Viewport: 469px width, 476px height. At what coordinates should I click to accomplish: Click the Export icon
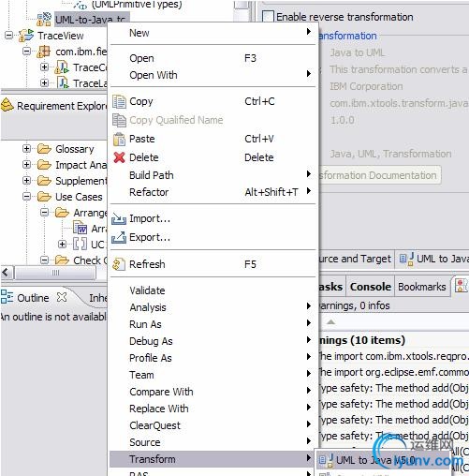click(x=119, y=238)
